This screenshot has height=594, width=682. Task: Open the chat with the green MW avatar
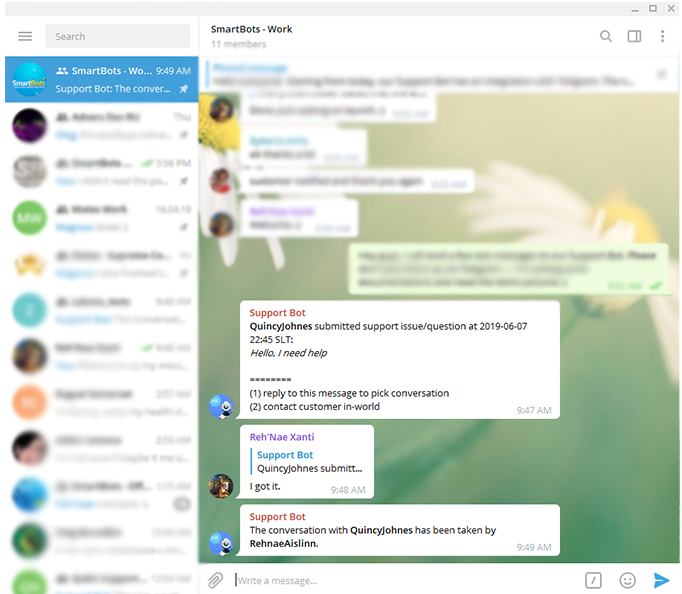click(x=102, y=218)
